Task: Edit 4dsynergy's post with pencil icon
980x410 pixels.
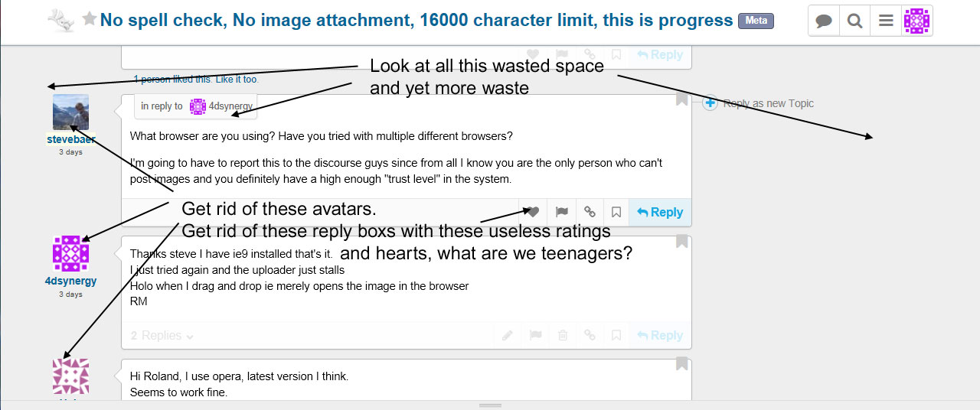Action: coord(508,335)
